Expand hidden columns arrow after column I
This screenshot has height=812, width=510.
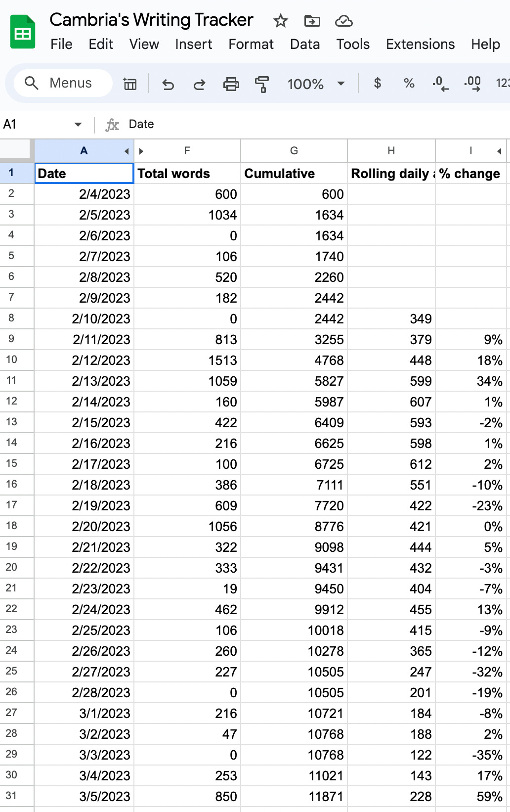[x=499, y=151]
